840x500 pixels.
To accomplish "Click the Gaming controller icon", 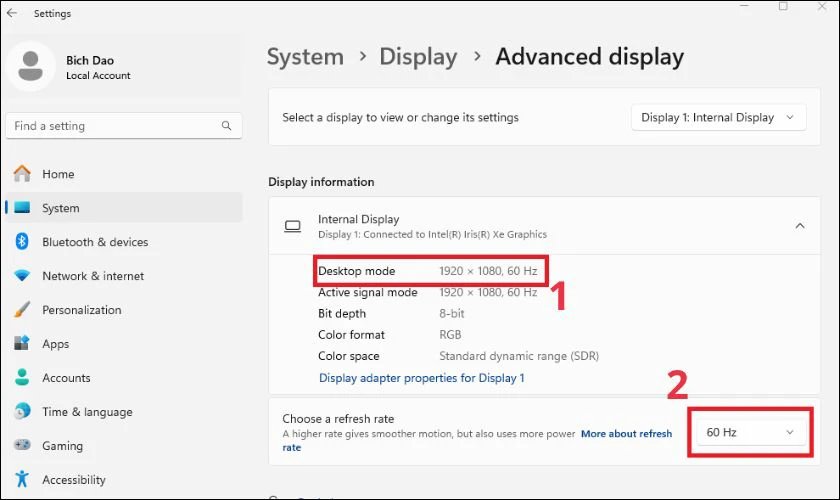I will click(x=22, y=446).
